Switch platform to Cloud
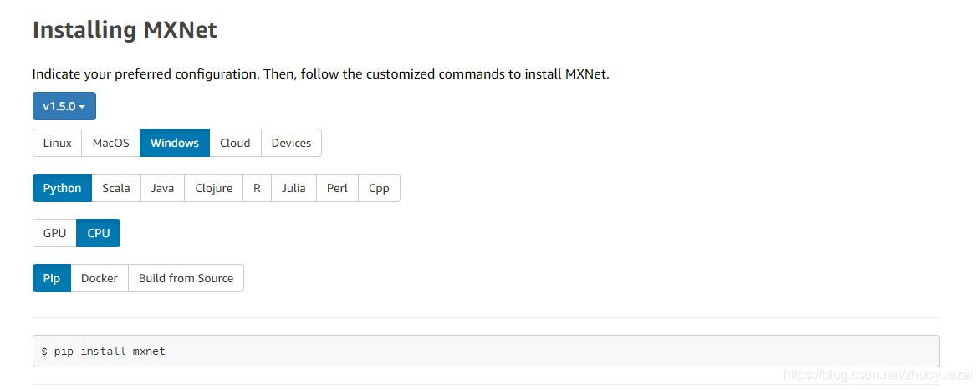The width and height of the screenshot is (980, 390). tap(235, 143)
